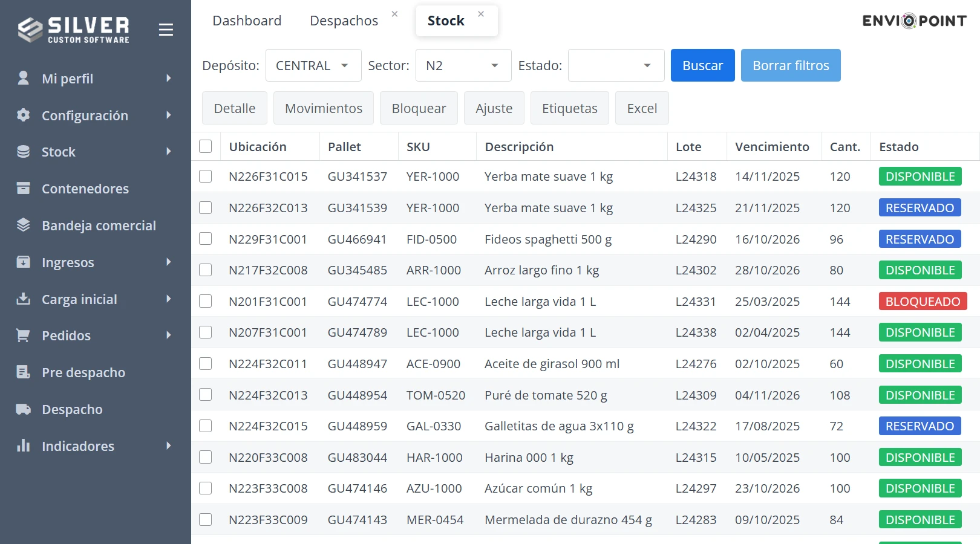Toggle the select-all checkbox in table header
980x544 pixels.
tap(206, 146)
